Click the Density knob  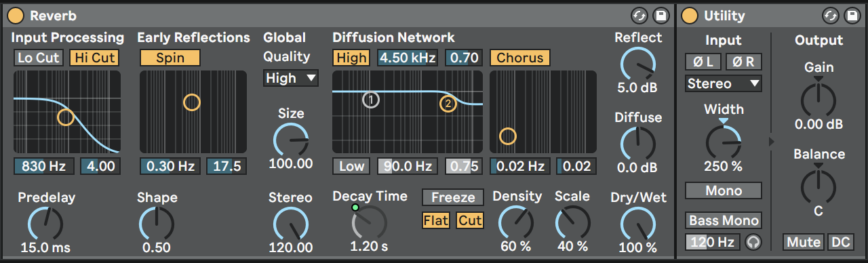point(517,223)
